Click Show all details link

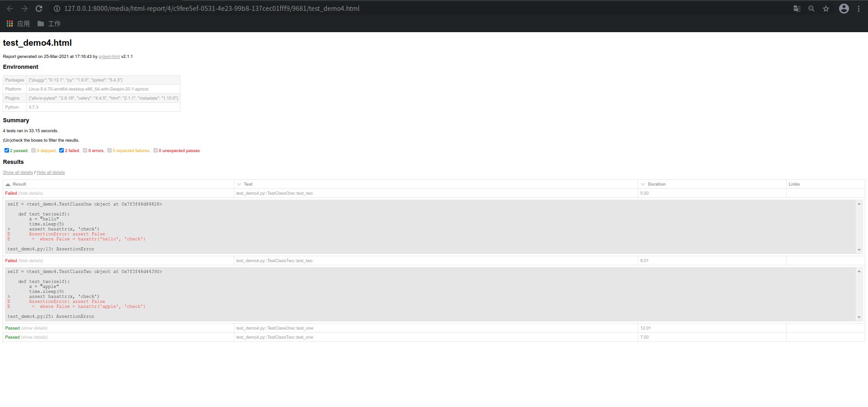click(18, 172)
